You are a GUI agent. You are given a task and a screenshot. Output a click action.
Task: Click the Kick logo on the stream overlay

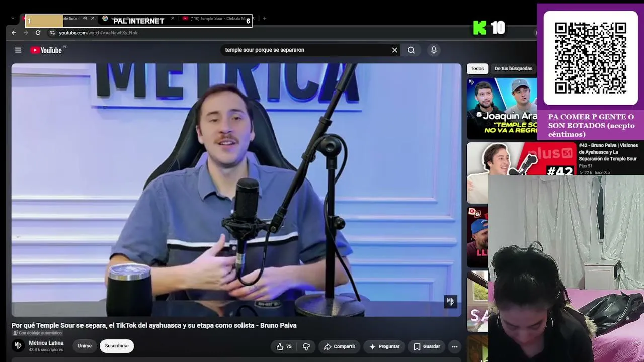pyautogui.click(x=480, y=28)
